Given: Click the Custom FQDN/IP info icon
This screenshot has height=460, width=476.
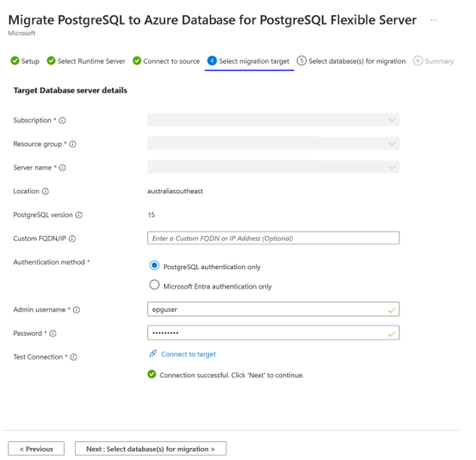Looking at the screenshot, I should pos(72,239).
